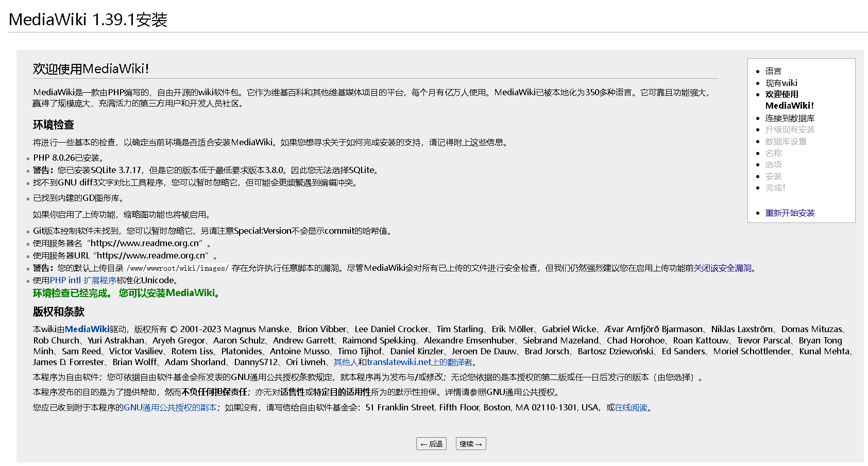Open translatewiki.net上的翻译者 link
Image resolution: width=868 pixels, height=466 pixels.
click(x=419, y=362)
